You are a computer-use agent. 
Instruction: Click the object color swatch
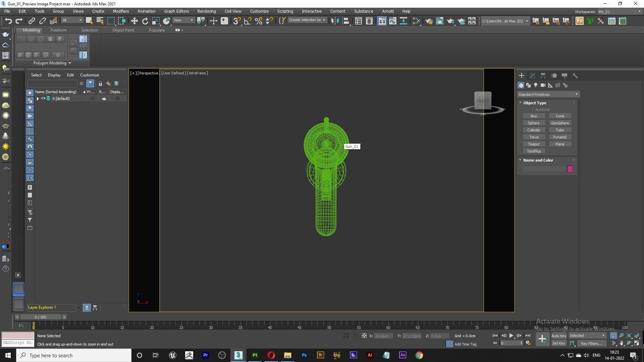point(570,169)
